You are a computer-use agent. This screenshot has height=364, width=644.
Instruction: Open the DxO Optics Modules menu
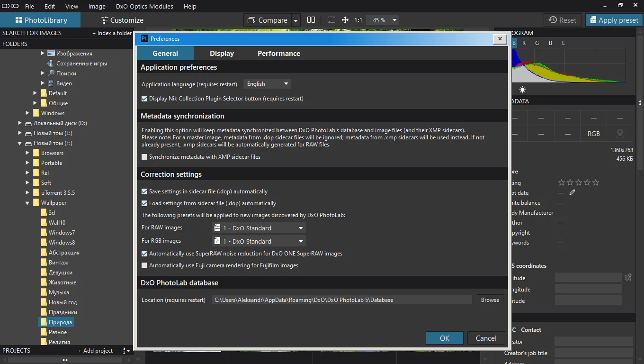(144, 7)
